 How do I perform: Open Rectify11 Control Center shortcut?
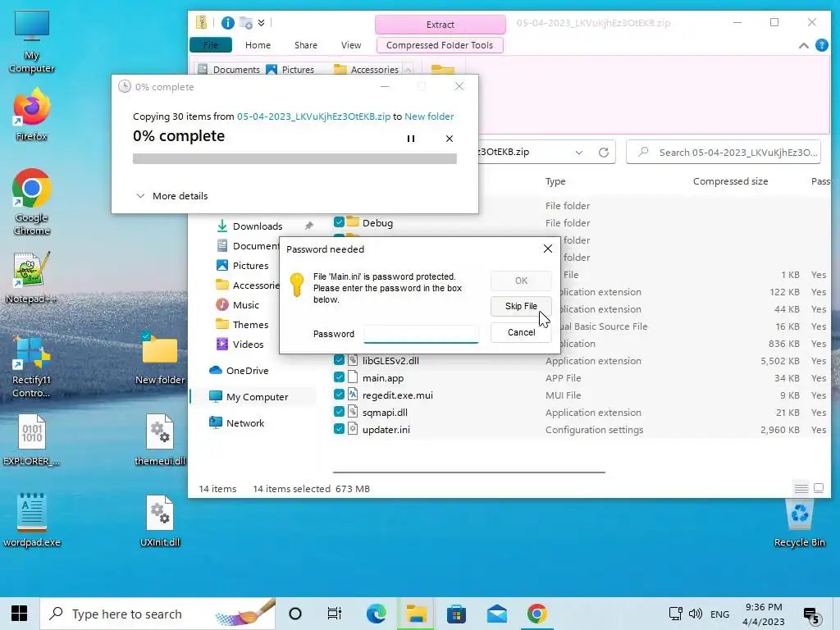(32, 367)
